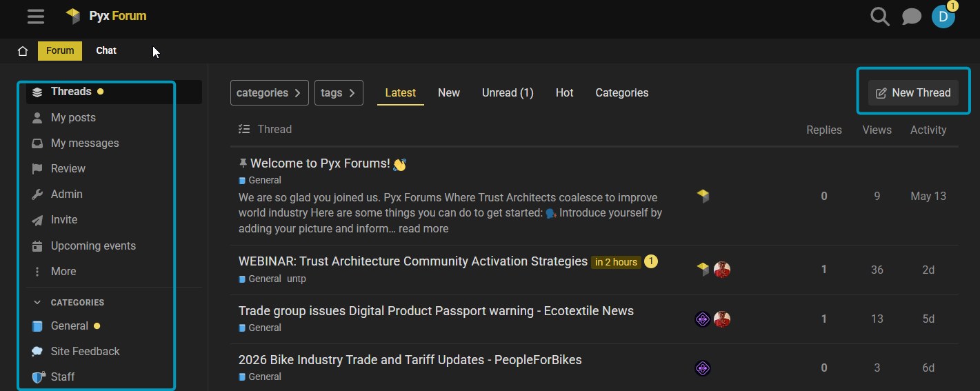Select the New tab
The width and height of the screenshot is (980, 391).
tap(449, 92)
